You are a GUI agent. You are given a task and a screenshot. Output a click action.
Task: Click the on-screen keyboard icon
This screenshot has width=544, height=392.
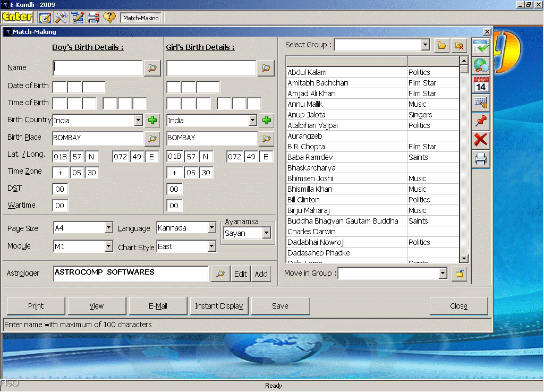[481, 103]
